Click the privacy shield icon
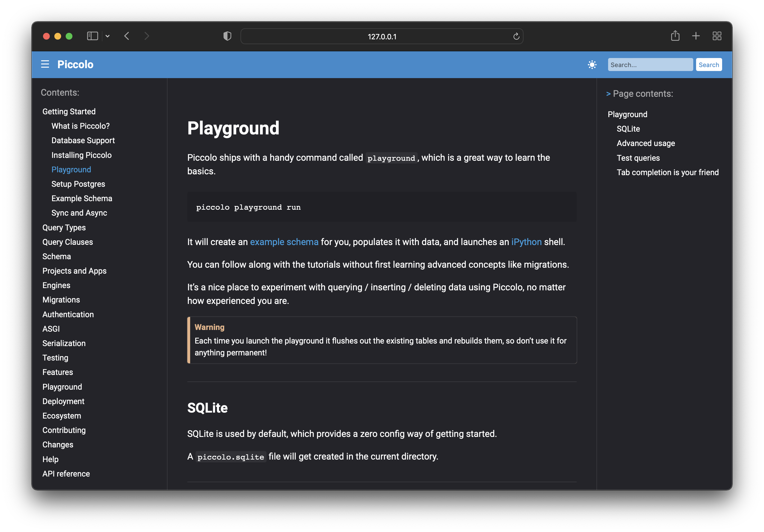Screen dimensions: 764x532 (227, 36)
